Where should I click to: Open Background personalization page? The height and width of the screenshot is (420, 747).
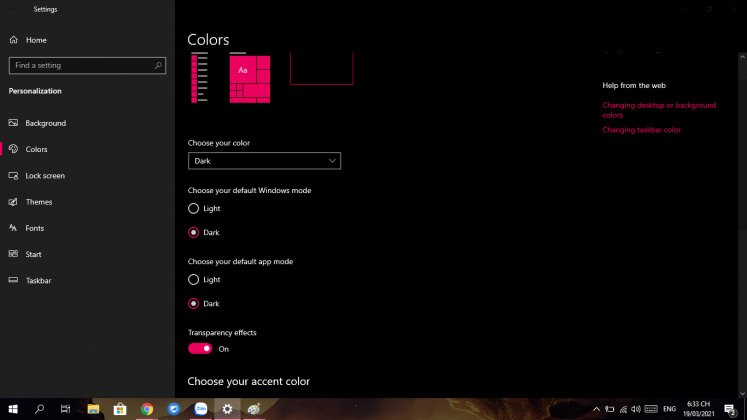[x=45, y=123]
